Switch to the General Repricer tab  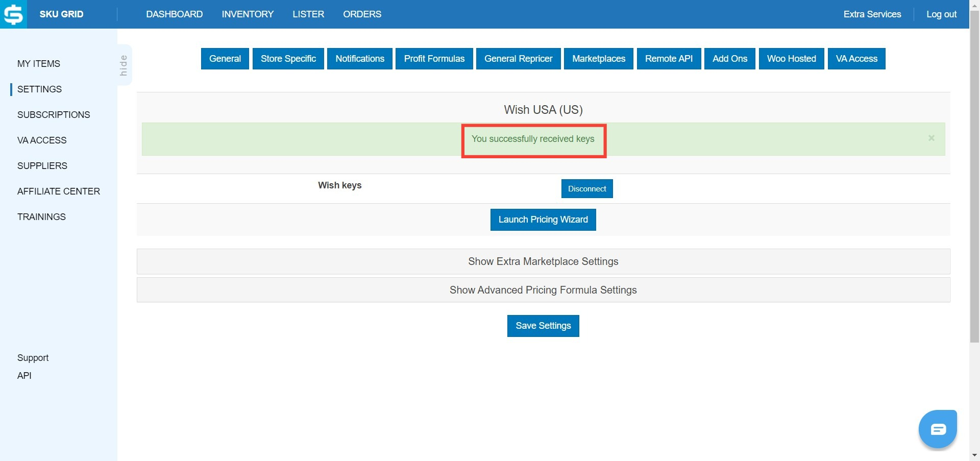point(519,59)
